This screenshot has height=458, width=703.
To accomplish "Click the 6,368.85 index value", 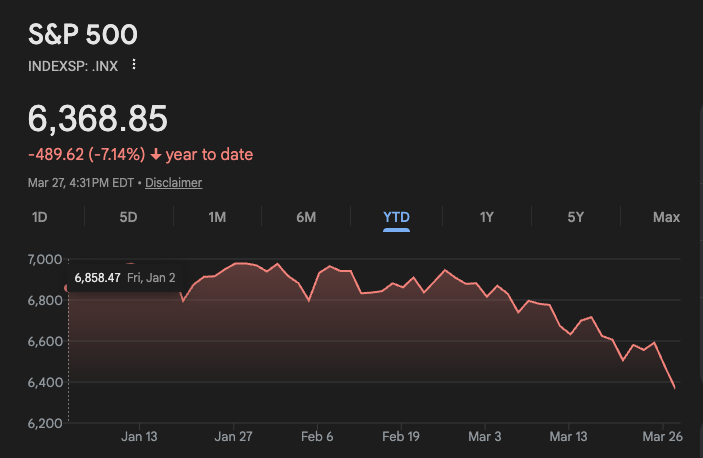I will point(97,119).
